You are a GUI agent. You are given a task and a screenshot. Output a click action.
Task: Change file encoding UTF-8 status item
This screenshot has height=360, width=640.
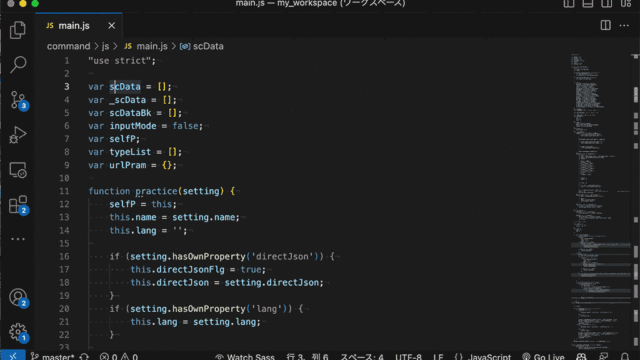(x=408, y=357)
